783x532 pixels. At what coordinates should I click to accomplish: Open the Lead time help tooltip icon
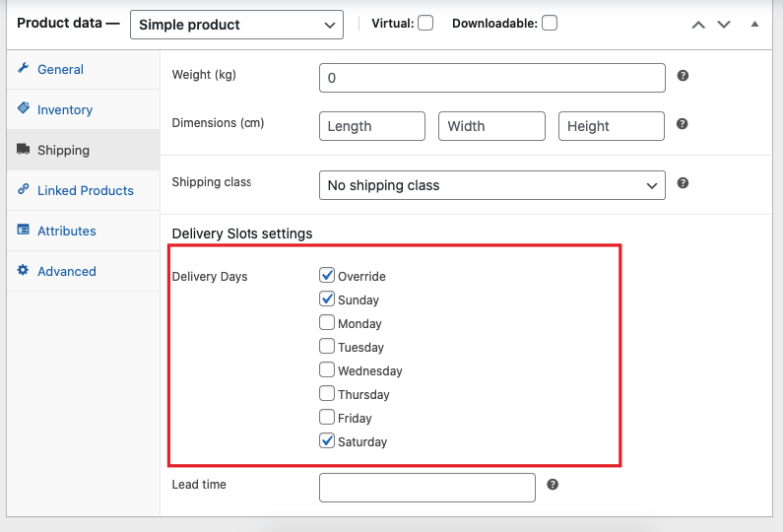(x=553, y=485)
